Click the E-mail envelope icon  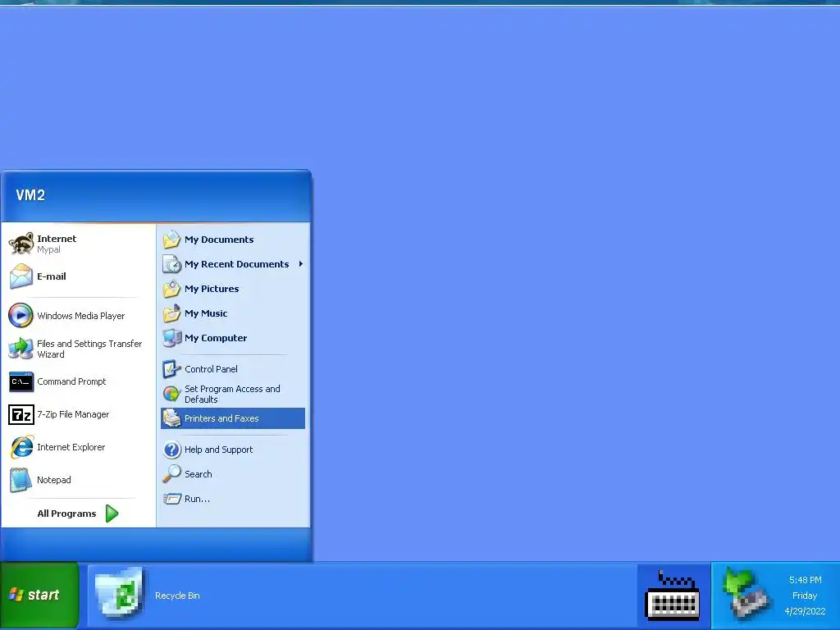pos(21,276)
